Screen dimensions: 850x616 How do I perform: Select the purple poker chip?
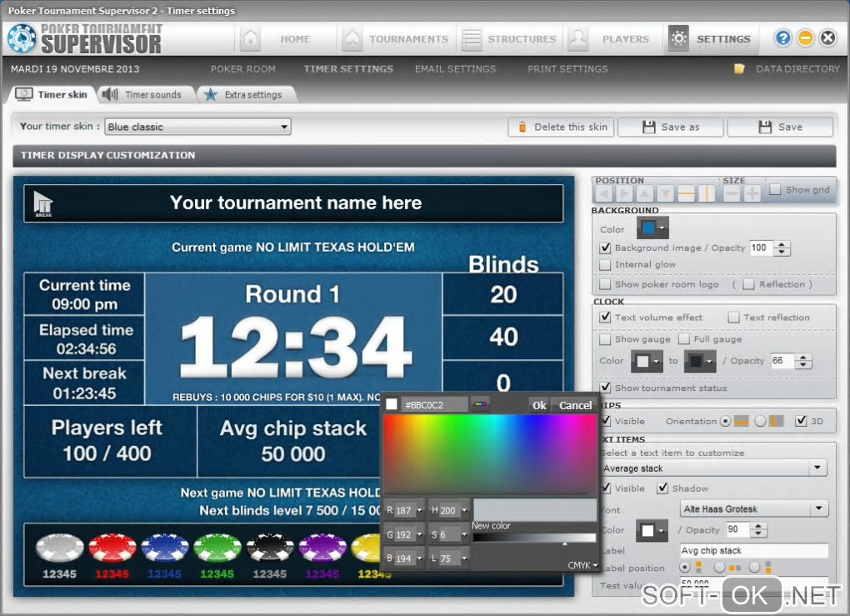click(x=322, y=548)
